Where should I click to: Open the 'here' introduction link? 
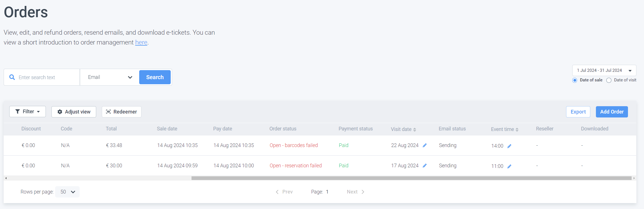click(x=141, y=42)
